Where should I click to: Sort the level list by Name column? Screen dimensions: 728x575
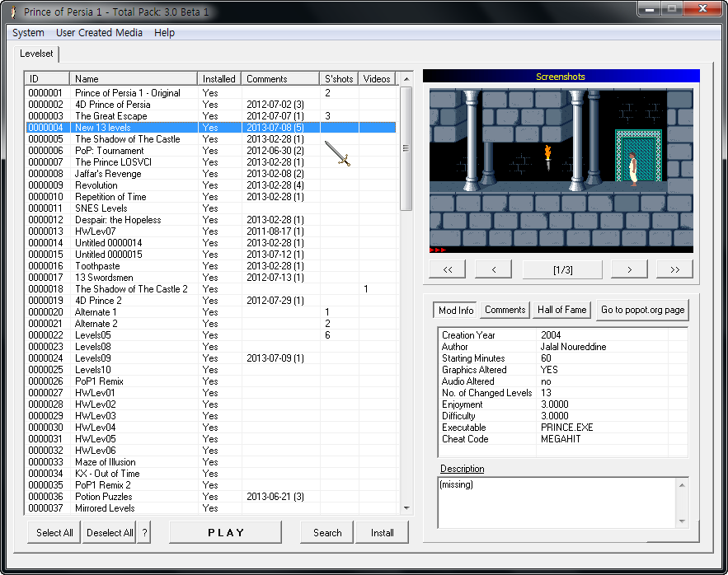[134, 78]
